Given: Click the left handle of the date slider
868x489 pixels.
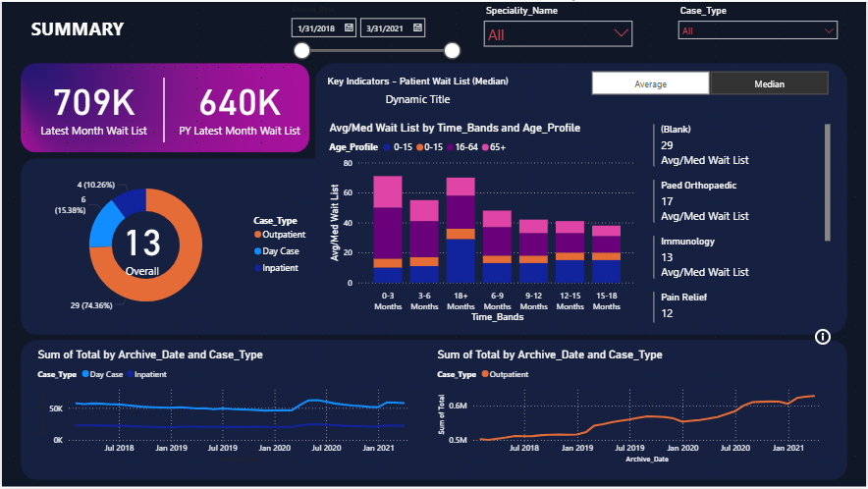Looking at the screenshot, I should pos(302,51).
